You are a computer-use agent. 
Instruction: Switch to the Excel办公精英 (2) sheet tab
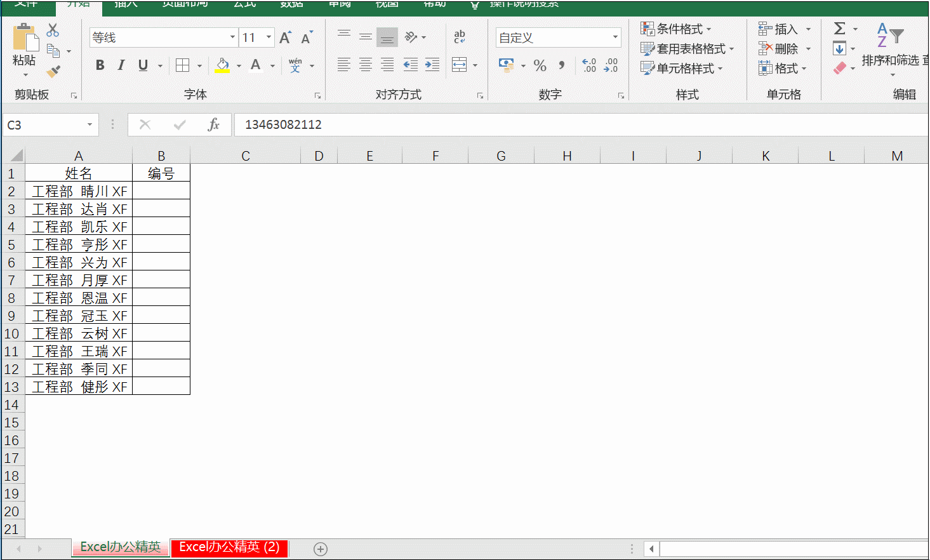coord(229,547)
